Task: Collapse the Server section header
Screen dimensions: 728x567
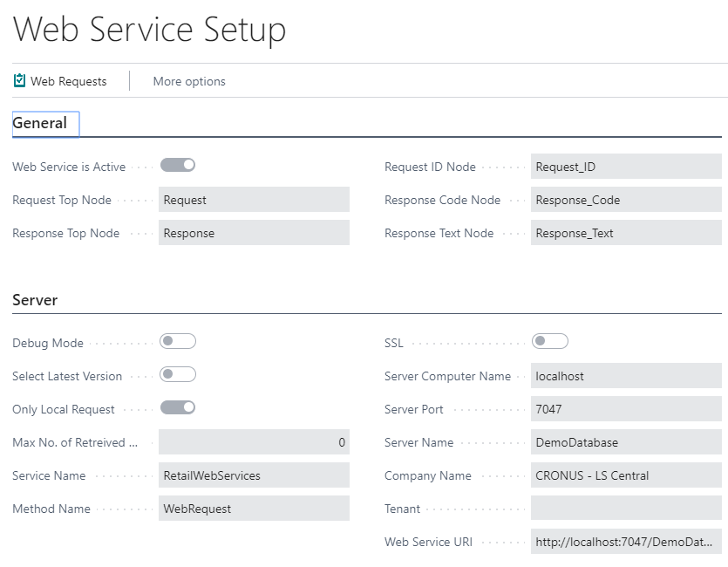Action: point(35,300)
